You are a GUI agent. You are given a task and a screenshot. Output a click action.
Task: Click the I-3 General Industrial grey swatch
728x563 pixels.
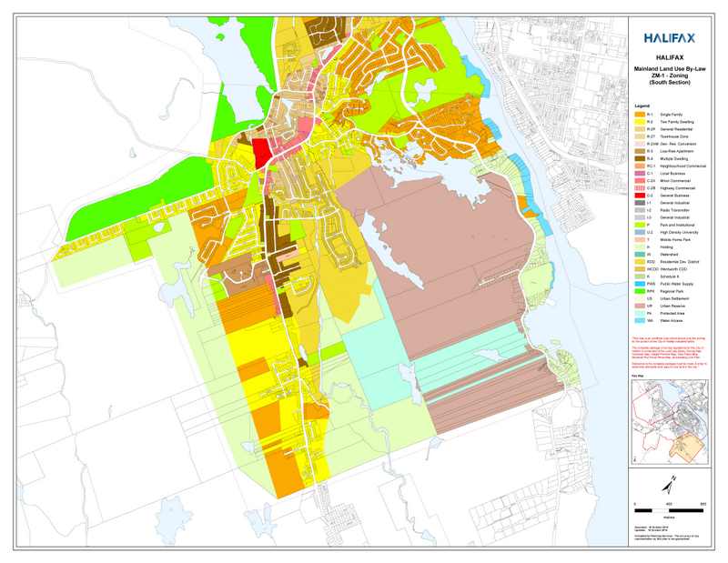point(640,217)
